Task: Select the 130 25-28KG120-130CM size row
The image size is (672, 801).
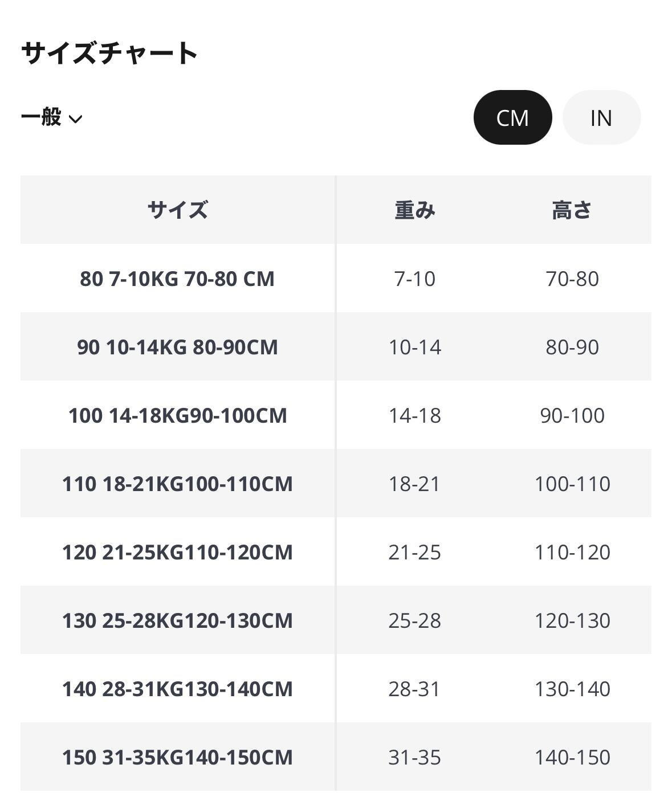Action: tap(177, 620)
